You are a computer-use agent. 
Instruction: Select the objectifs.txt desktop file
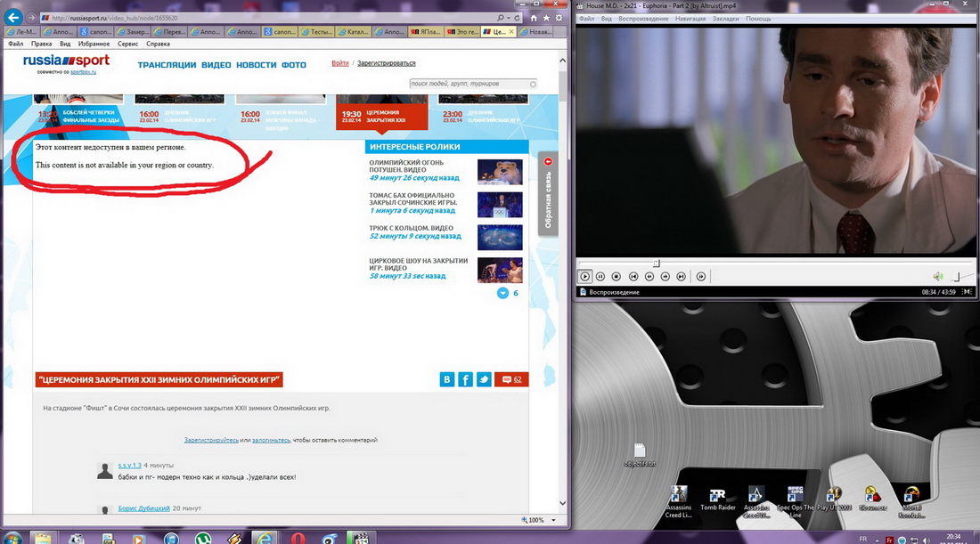640,455
